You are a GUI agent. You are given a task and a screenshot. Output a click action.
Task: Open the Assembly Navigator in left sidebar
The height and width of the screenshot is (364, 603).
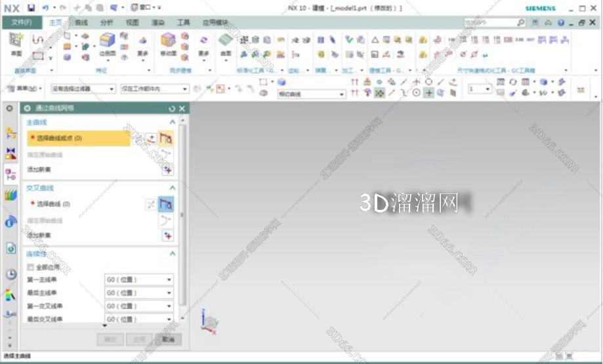point(10,154)
